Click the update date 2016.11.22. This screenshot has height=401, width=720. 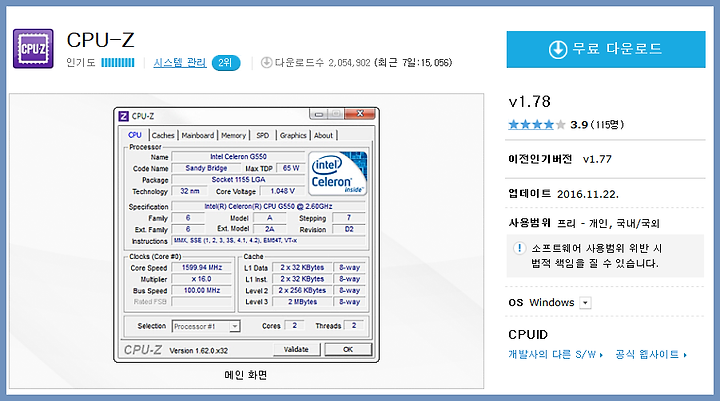588,194
